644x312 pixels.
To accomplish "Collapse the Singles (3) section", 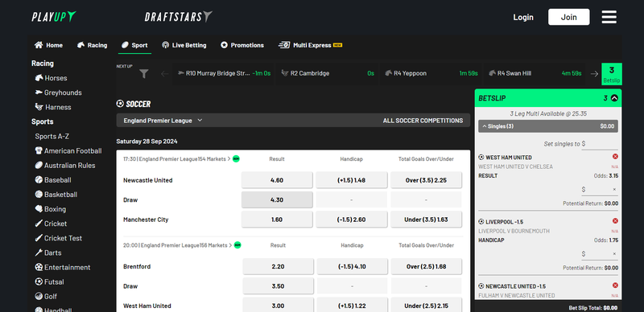I will [x=548, y=126].
